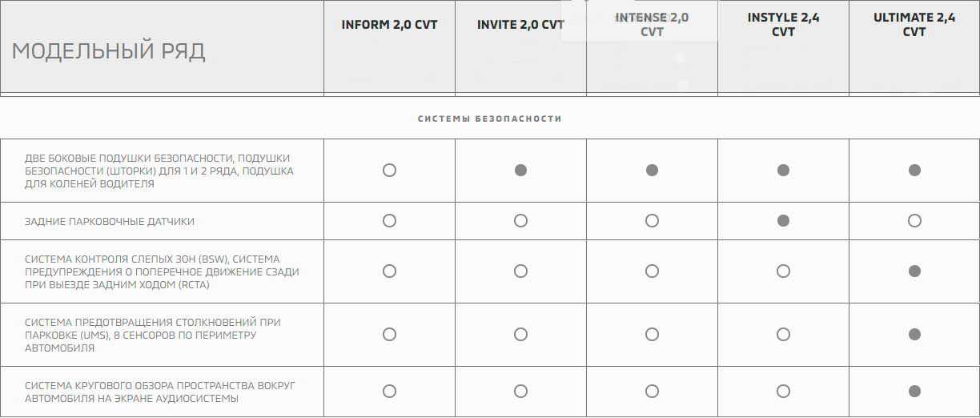Click filled rear parking sensors dot under INSTYLE
This screenshot has width=980, height=418.
[783, 220]
